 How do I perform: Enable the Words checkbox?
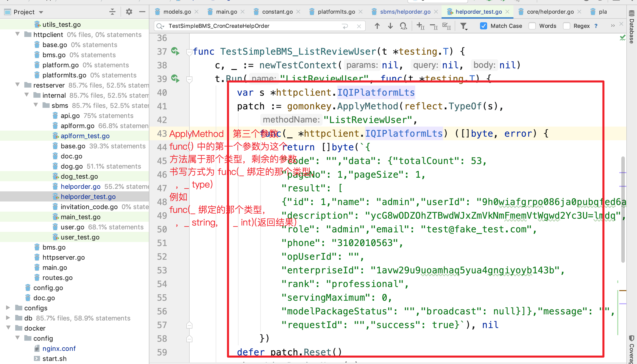tap(532, 26)
